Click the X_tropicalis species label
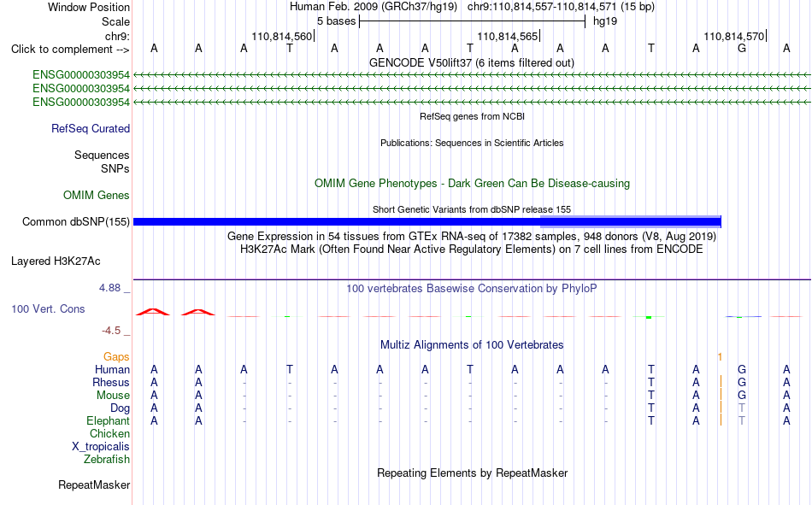Screen dimensions: 812x505 [101, 447]
